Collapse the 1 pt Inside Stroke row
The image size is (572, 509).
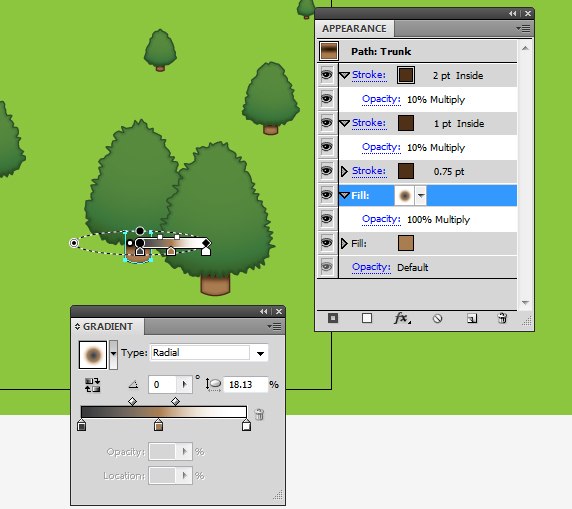point(344,123)
